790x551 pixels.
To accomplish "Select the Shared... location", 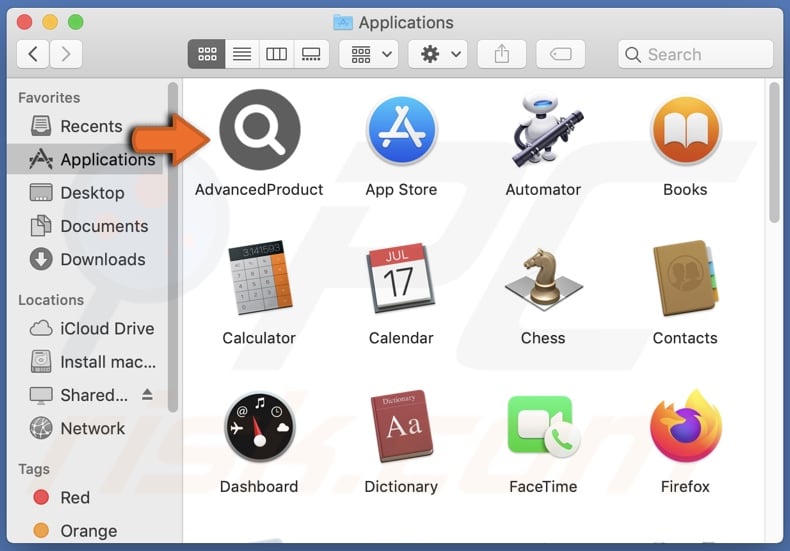I will [85, 395].
